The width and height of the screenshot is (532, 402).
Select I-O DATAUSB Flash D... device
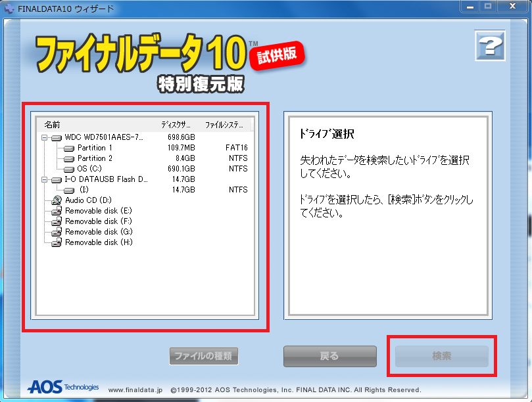[106, 179]
